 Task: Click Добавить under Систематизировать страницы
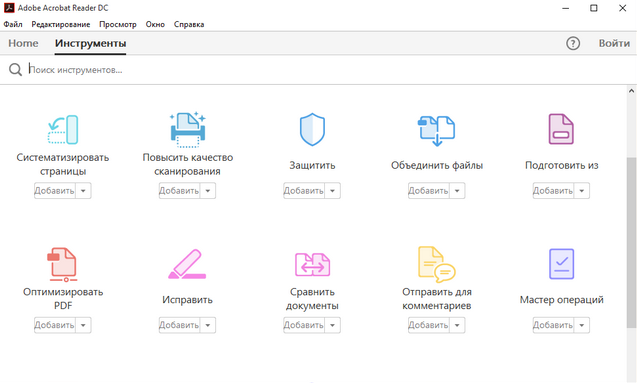[54, 190]
